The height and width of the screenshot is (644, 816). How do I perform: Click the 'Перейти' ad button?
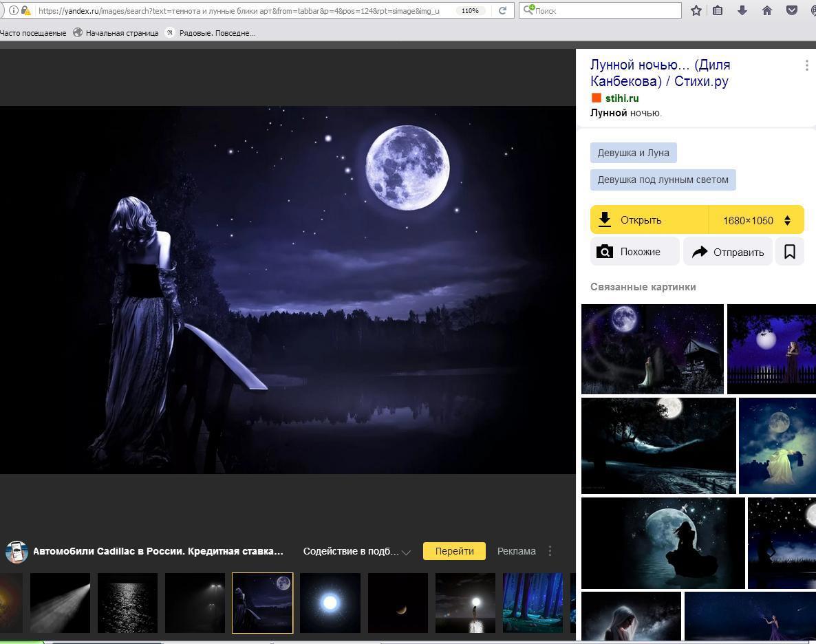click(454, 551)
